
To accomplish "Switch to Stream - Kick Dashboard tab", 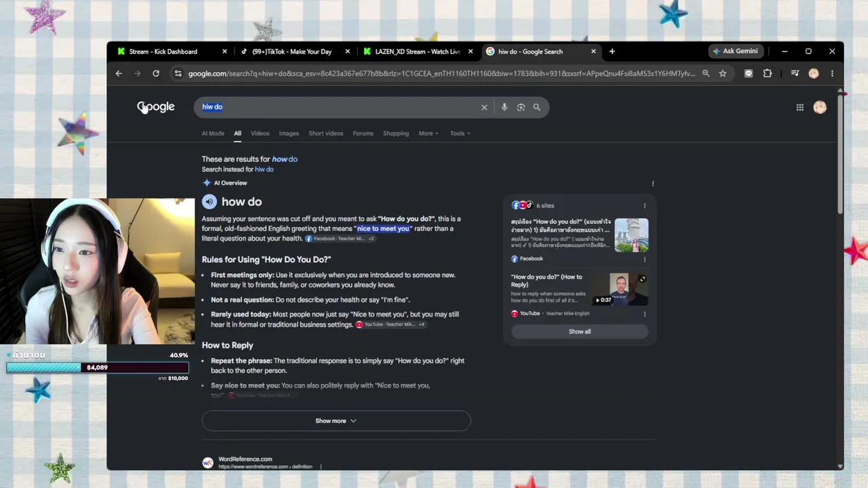I will (x=163, y=52).
